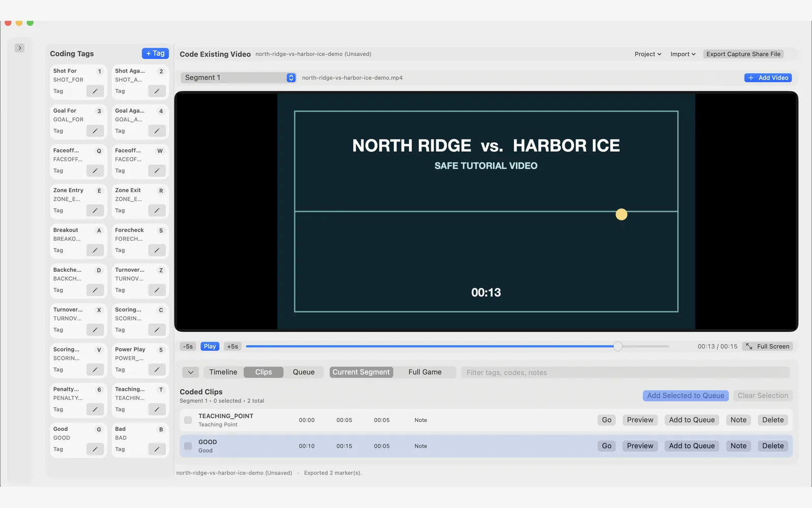
Task: Play the video
Action: click(210, 346)
